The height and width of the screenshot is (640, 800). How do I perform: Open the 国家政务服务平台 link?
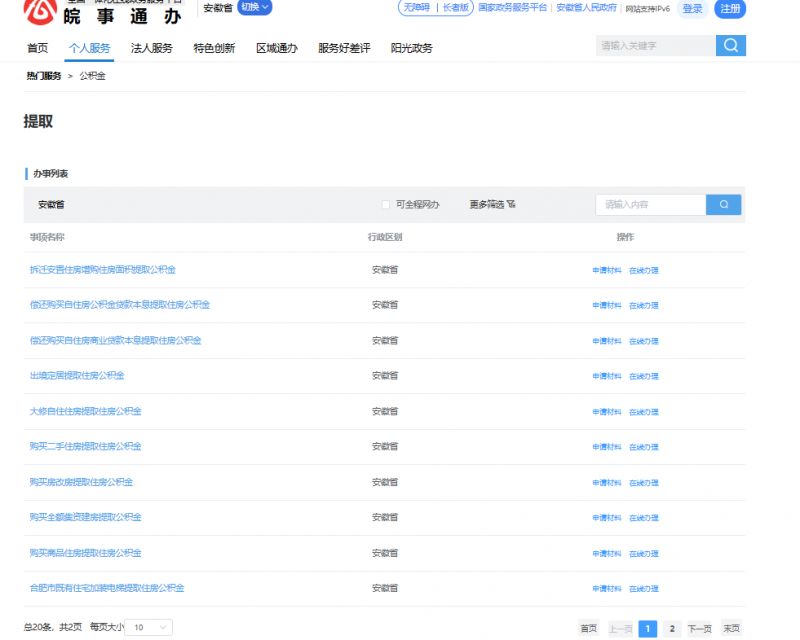(512, 8)
